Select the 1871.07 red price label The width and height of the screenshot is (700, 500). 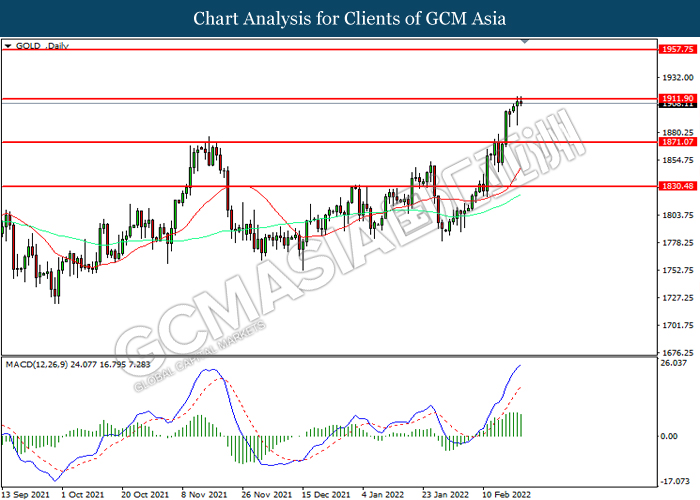point(677,142)
